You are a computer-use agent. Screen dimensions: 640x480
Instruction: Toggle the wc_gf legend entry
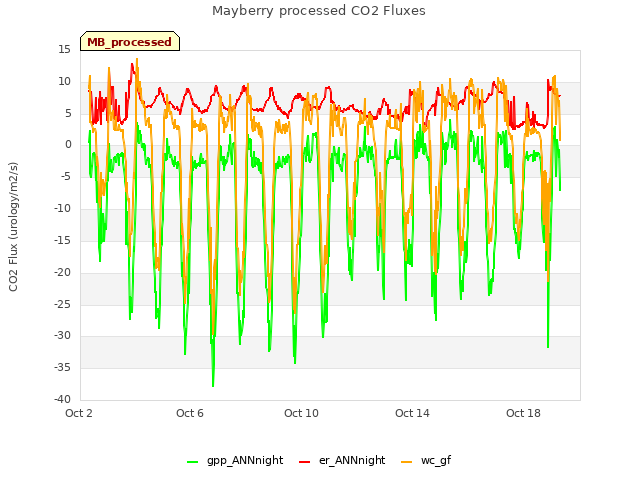point(426,460)
